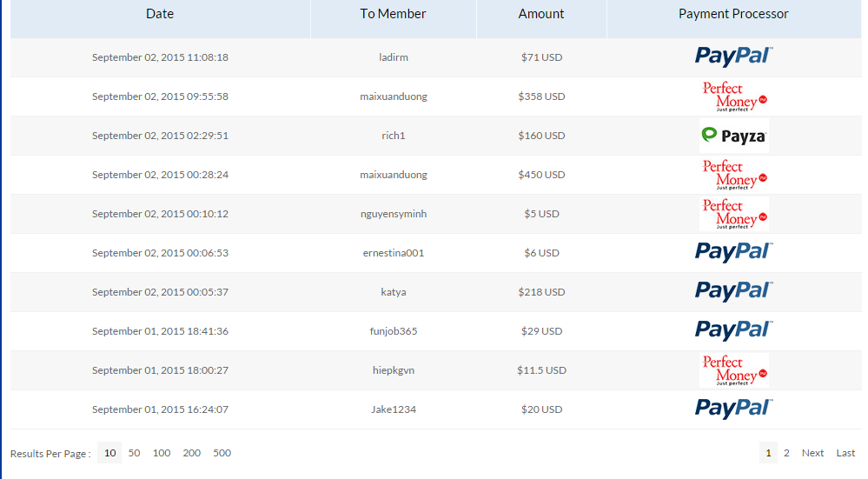Image resolution: width=868 pixels, height=479 pixels.
Task: Click Perfect Money logo for the $450 payment
Action: [x=734, y=175]
